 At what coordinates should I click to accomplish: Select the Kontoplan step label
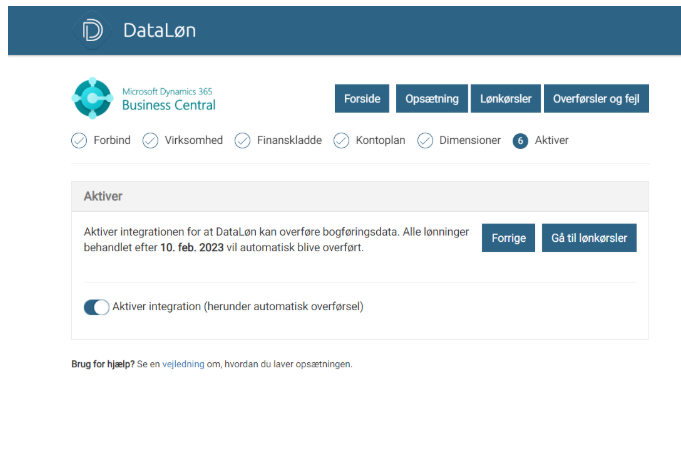click(380, 140)
